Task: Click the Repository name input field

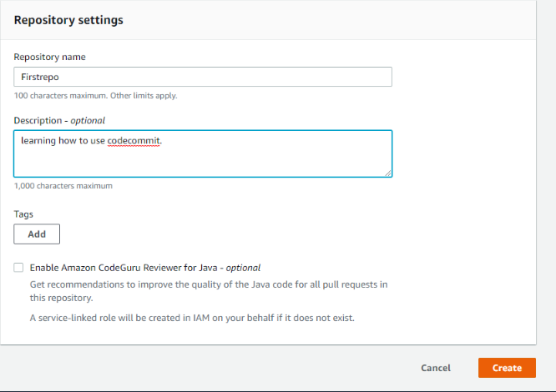Action: coord(203,77)
